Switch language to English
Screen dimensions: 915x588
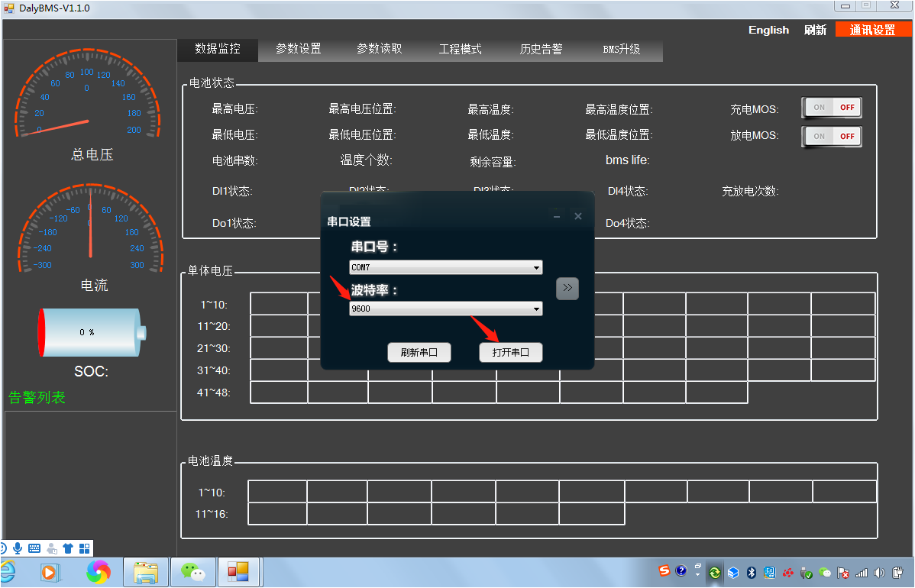click(x=768, y=30)
